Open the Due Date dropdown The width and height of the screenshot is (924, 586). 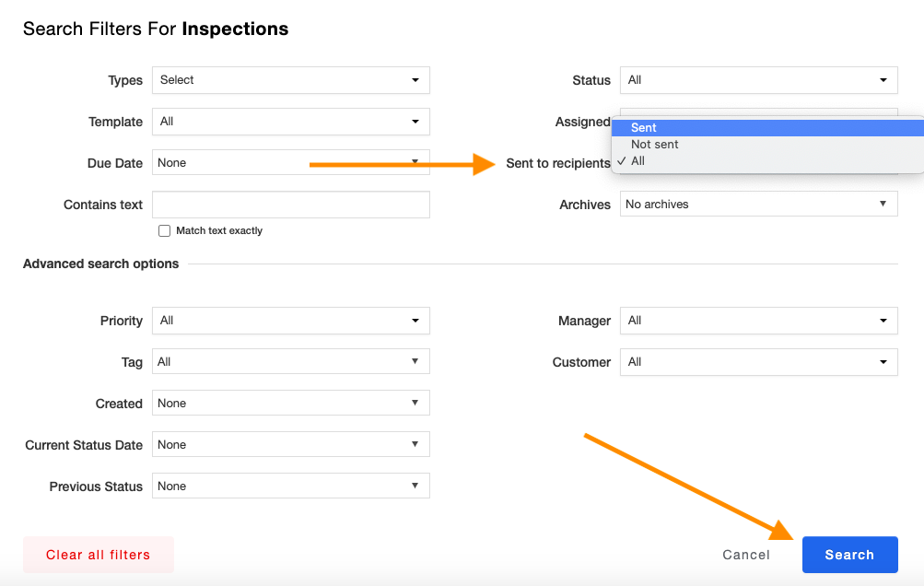290,163
